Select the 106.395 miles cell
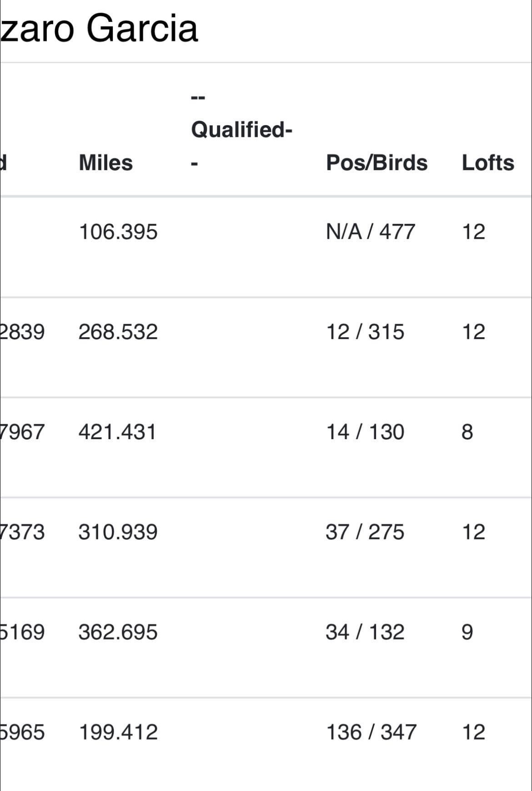This screenshot has width=532, height=791. pos(118,232)
